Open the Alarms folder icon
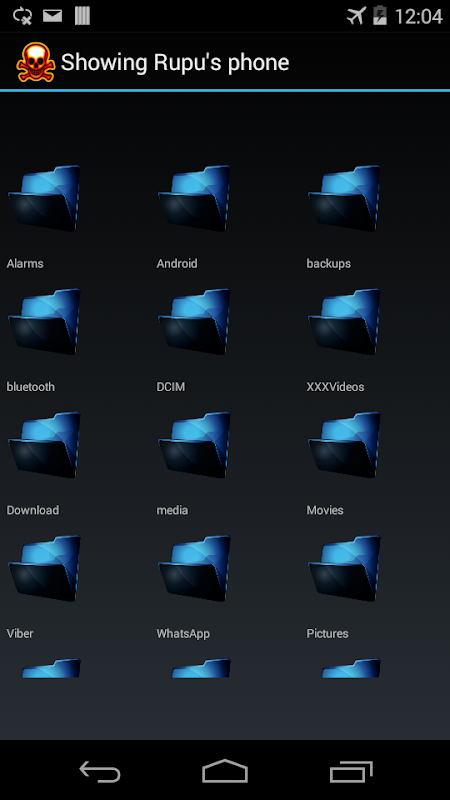The height and width of the screenshot is (800, 450). click(44, 198)
